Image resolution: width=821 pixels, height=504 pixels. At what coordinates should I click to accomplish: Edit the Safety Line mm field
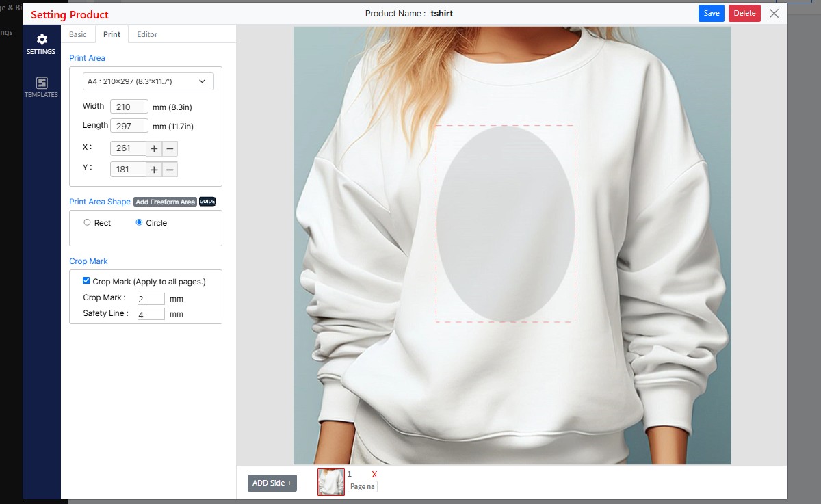point(151,314)
